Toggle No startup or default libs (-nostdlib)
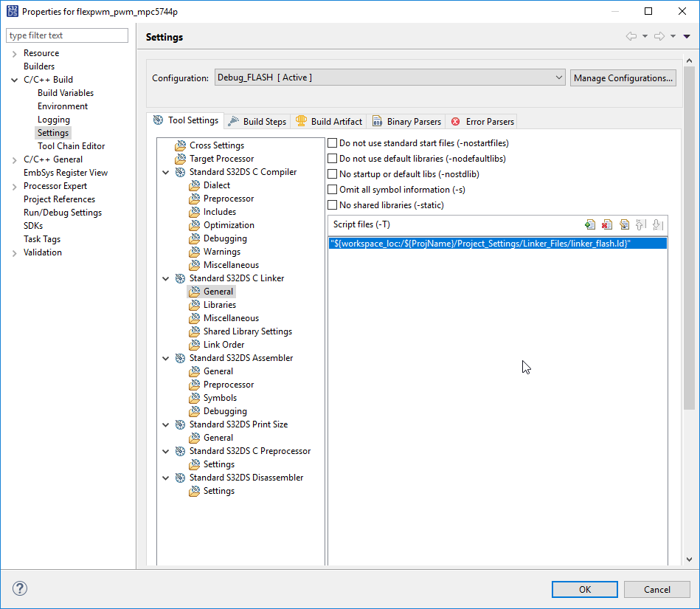The image size is (700, 609). [x=332, y=173]
